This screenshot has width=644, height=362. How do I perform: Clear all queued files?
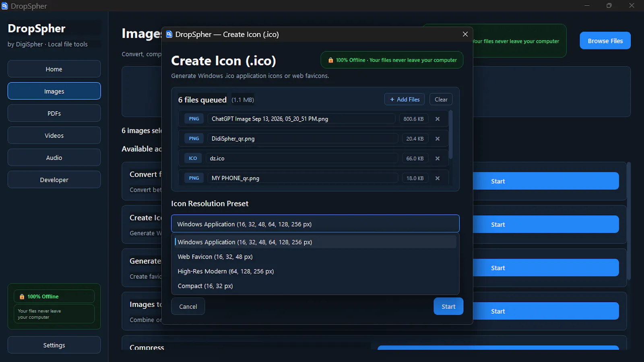point(441,99)
